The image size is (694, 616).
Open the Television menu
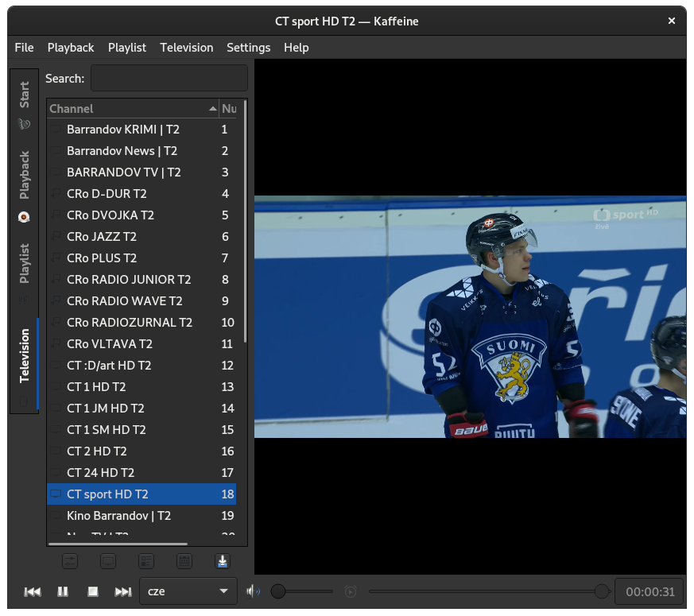tap(186, 48)
